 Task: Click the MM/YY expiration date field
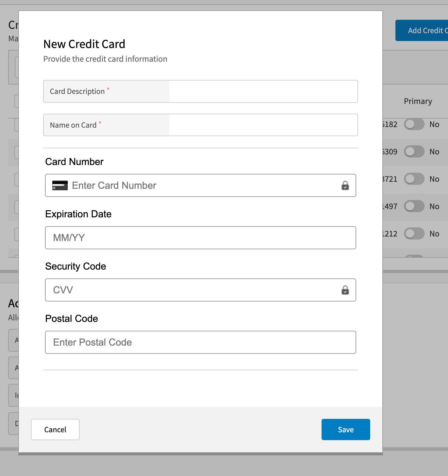(201, 238)
